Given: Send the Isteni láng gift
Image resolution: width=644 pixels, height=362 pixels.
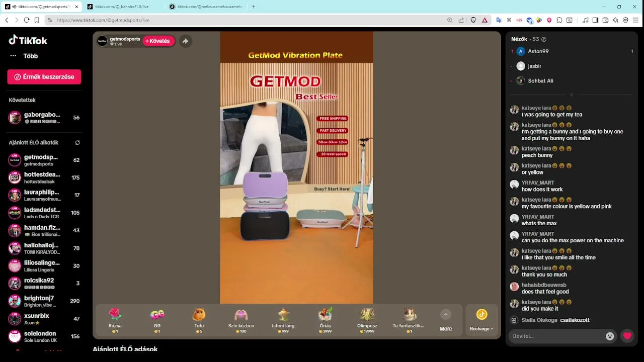Looking at the screenshot, I should (283, 320).
